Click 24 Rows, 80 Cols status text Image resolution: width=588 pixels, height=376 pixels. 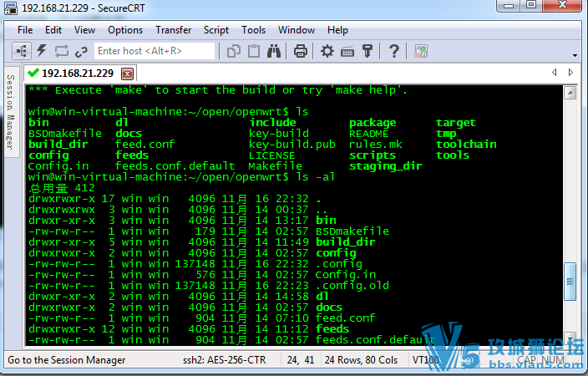[x=361, y=360]
